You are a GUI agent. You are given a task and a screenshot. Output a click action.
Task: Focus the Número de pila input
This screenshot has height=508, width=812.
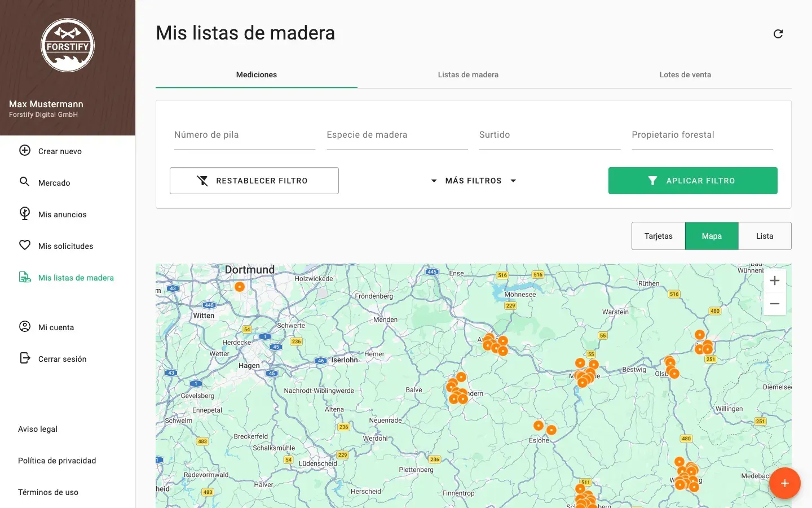pos(245,135)
